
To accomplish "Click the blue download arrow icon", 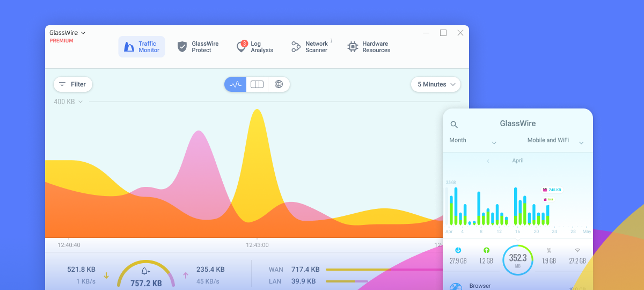I will tap(458, 250).
